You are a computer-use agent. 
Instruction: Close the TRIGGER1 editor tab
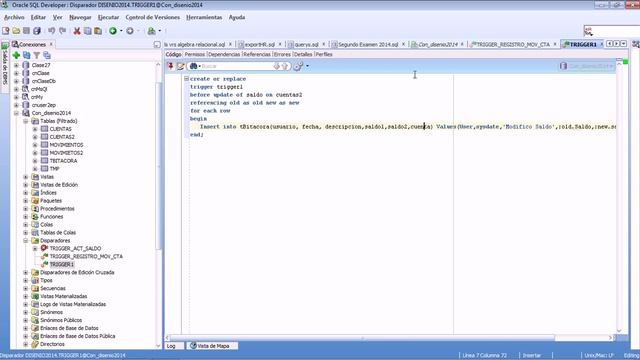(x=602, y=44)
